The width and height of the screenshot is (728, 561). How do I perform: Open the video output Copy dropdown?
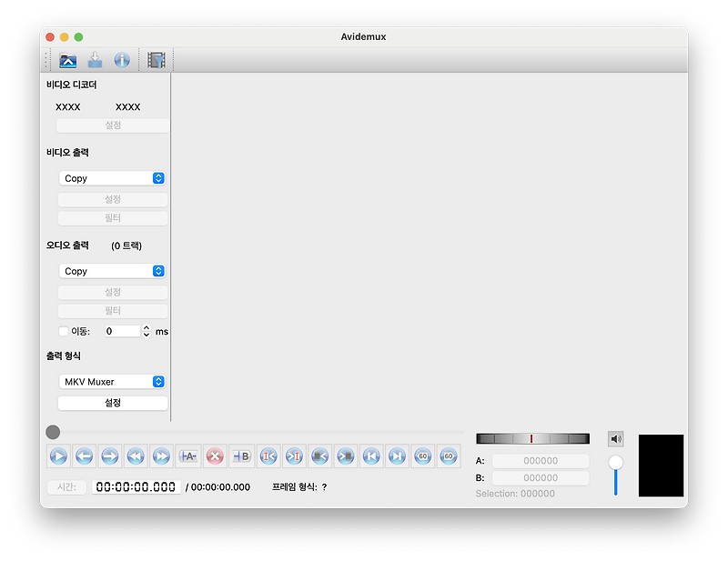pos(112,177)
